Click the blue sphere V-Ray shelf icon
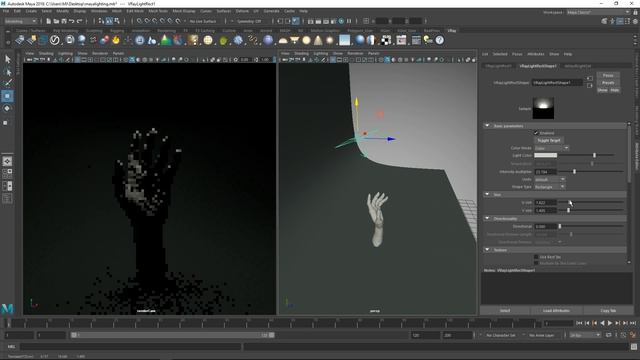Image resolution: width=640 pixels, height=360 pixels. pos(360,40)
